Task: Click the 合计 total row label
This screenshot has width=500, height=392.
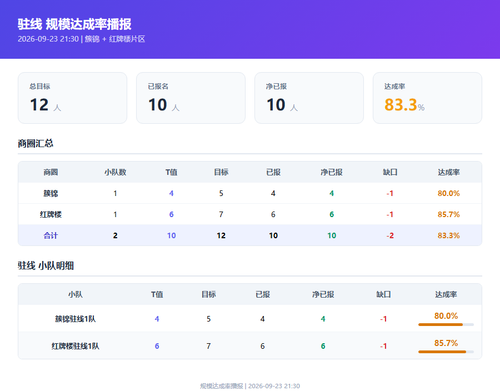Action: [x=51, y=235]
